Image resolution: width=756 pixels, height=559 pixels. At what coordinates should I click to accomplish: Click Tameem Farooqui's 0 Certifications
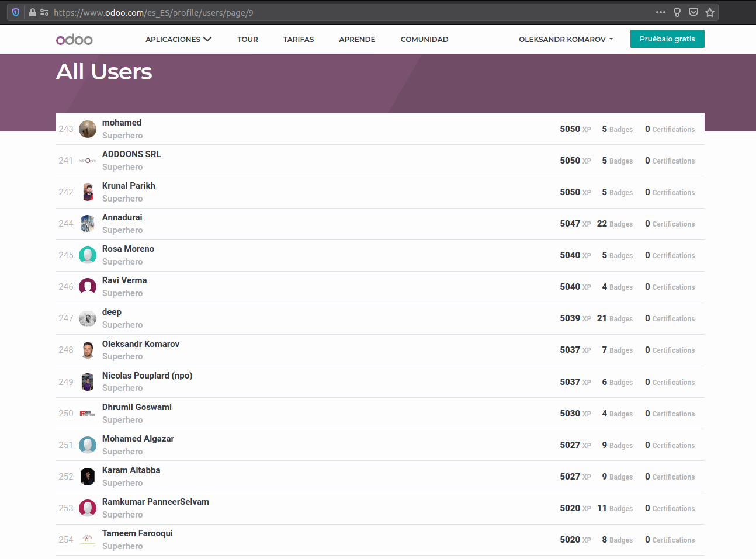670,540
